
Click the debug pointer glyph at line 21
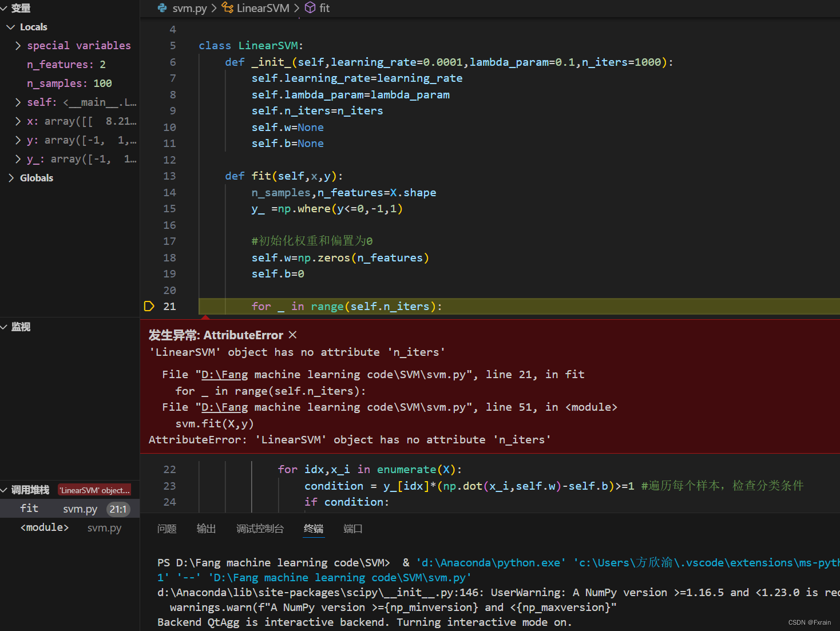(x=149, y=306)
